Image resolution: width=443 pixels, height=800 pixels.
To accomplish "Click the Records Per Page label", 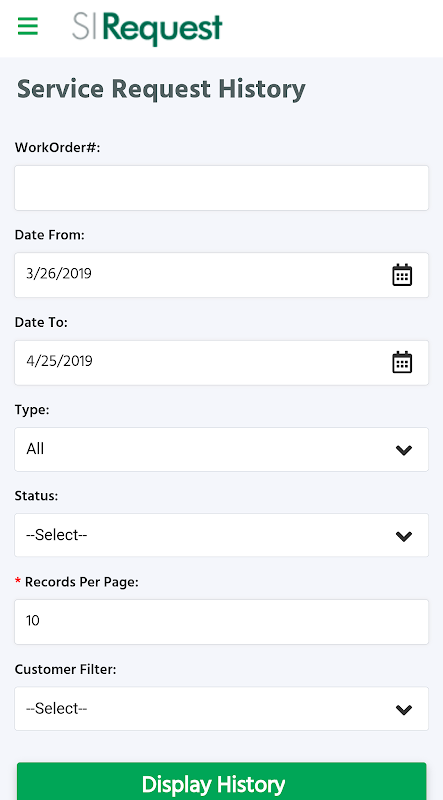I will click(x=82, y=582).
